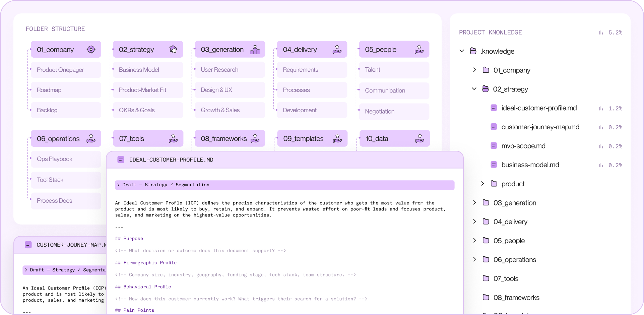
Task: Click the 1.2% usage indicator for ideal-customer-profile.md
Action: (x=616, y=108)
